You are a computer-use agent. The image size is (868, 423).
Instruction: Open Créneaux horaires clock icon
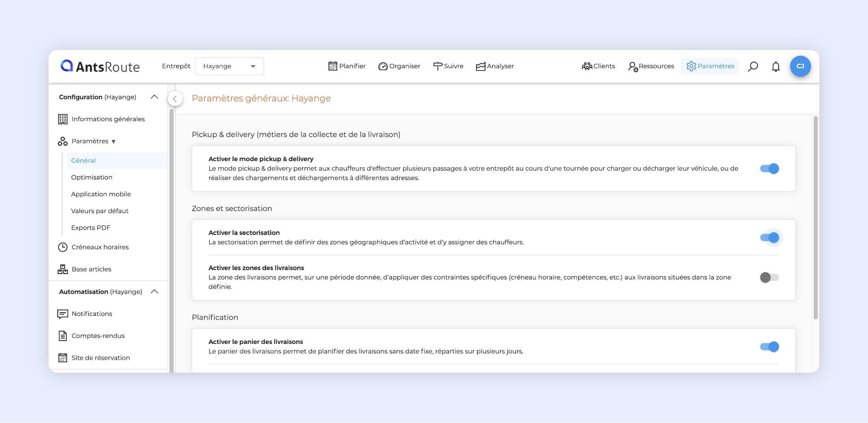63,247
